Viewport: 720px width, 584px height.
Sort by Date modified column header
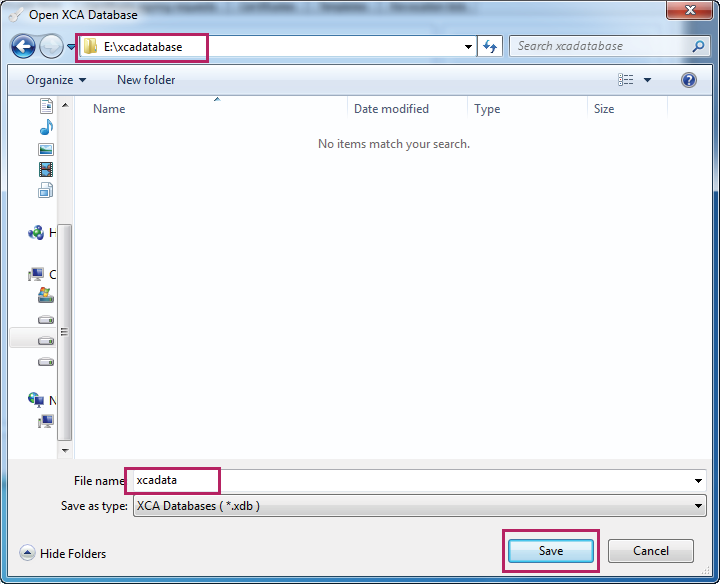[x=391, y=109]
